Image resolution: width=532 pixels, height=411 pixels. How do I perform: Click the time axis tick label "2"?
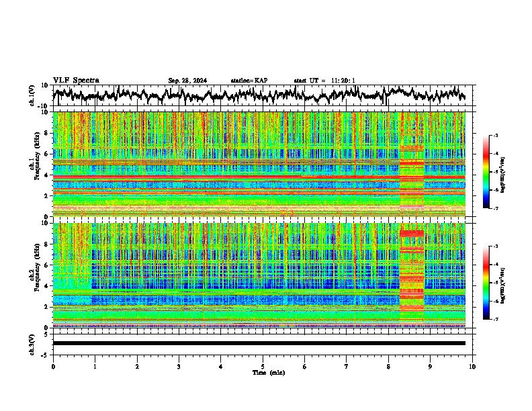(x=137, y=367)
